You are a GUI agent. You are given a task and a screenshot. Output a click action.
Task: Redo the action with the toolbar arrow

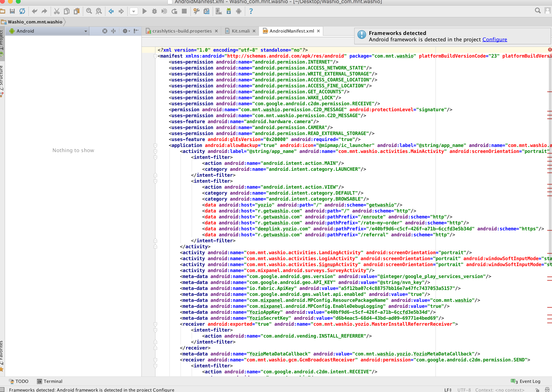click(44, 11)
